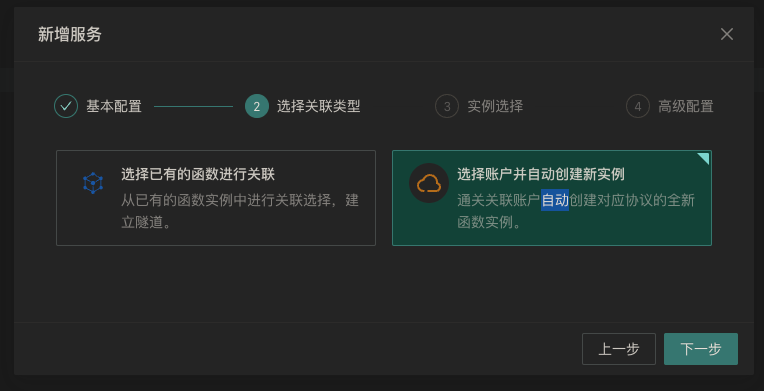Select the 选择关联类型 step label
Screen dimensions: 764x391
[x=319, y=106]
